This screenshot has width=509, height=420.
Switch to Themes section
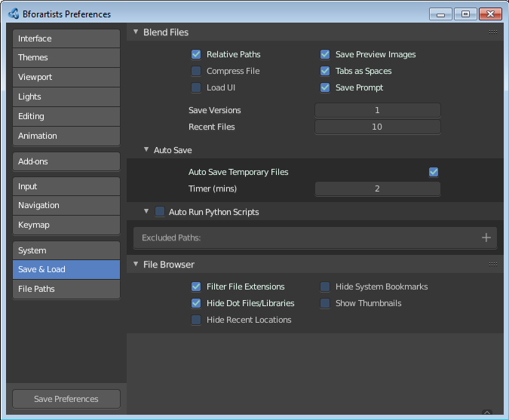(x=66, y=57)
